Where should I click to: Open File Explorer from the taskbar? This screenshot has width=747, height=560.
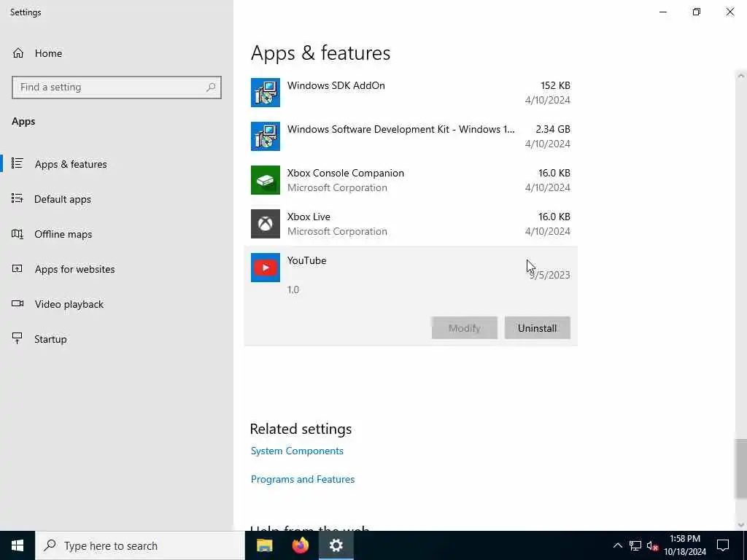264,545
